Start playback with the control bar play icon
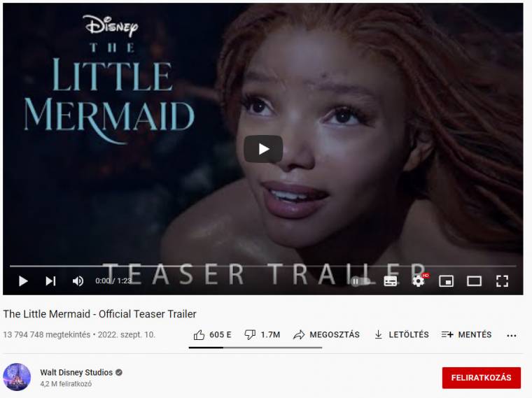This screenshot has width=532, height=398. pyautogui.click(x=23, y=281)
